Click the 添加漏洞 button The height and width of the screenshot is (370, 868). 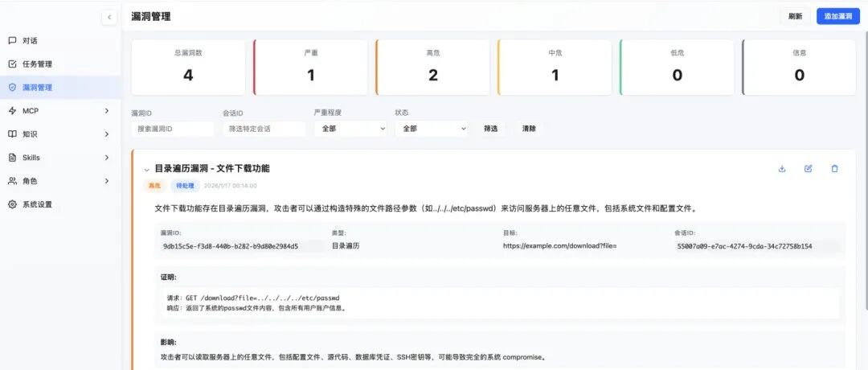point(838,17)
